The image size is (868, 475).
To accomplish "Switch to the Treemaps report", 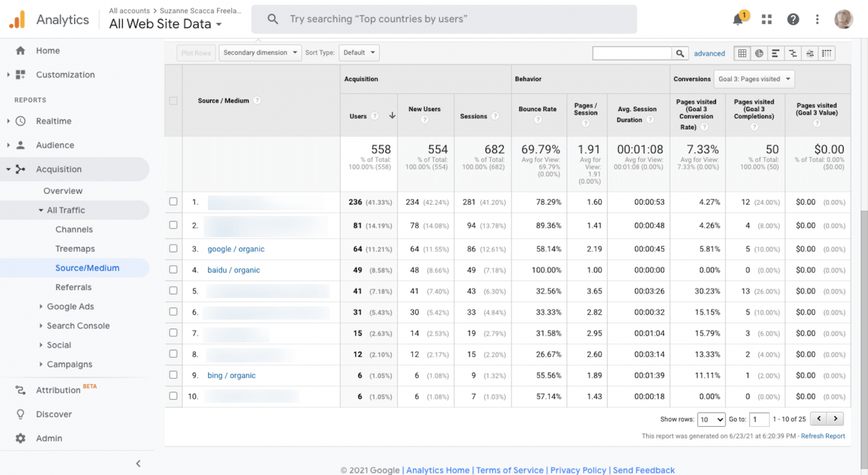I will tap(73, 249).
